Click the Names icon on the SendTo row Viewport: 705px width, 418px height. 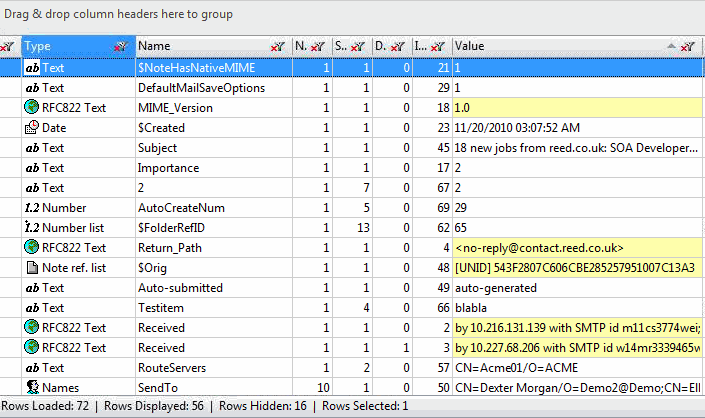pyautogui.click(x=32, y=388)
